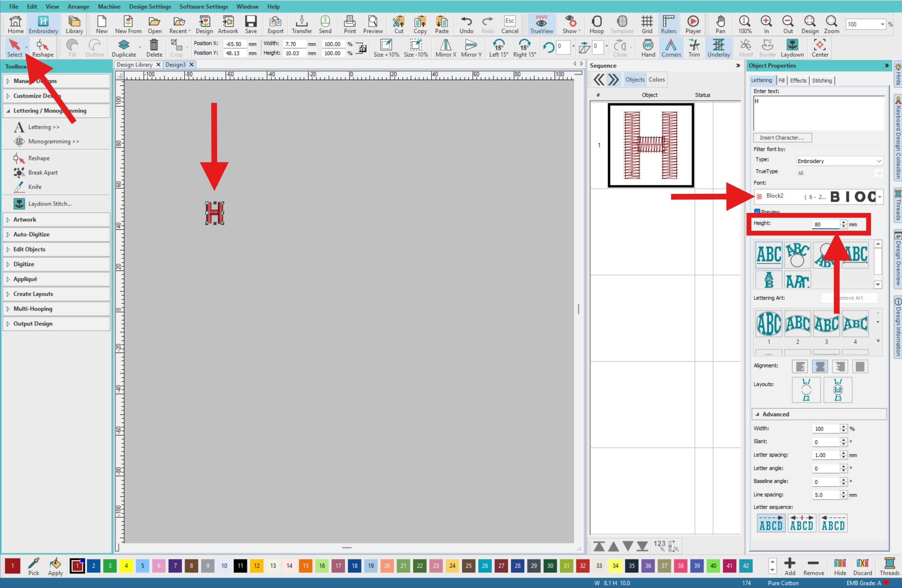The height and width of the screenshot is (588, 902).
Task: Collapse Lettering / Monogramming section
Action: pyautogui.click(x=57, y=111)
